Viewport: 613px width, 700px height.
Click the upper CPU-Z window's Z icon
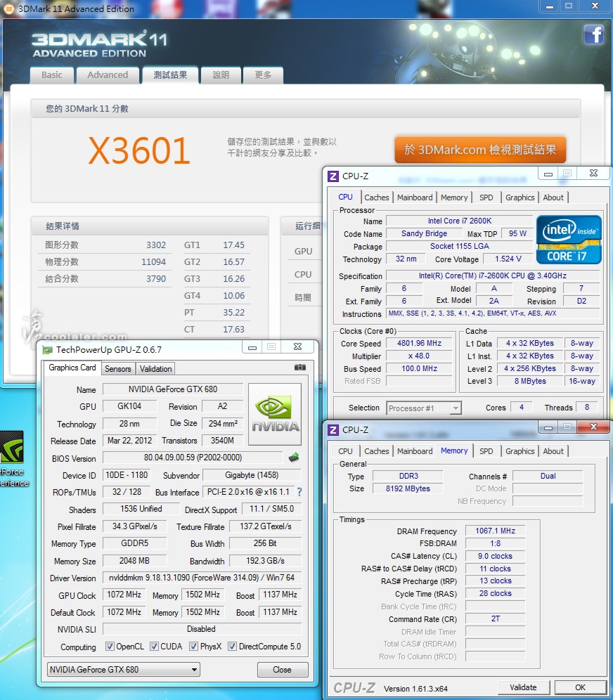pyautogui.click(x=333, y=176)
